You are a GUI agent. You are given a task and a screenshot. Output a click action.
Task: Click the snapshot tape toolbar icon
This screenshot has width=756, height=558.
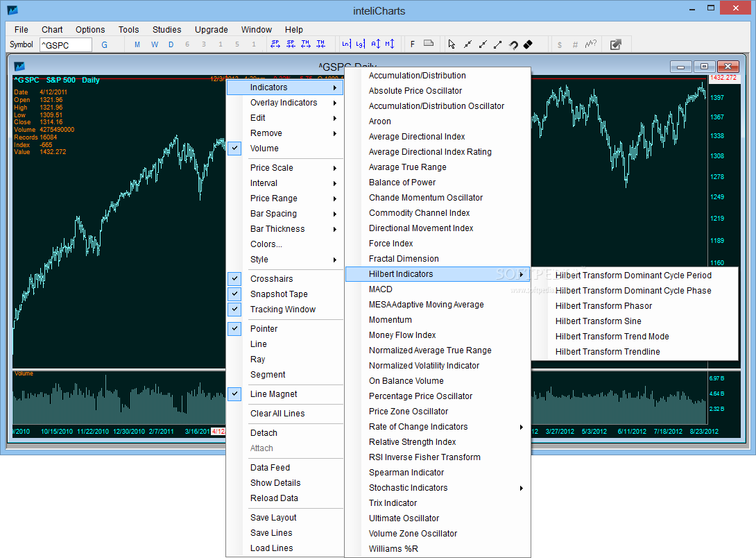(x=429, y=44)
